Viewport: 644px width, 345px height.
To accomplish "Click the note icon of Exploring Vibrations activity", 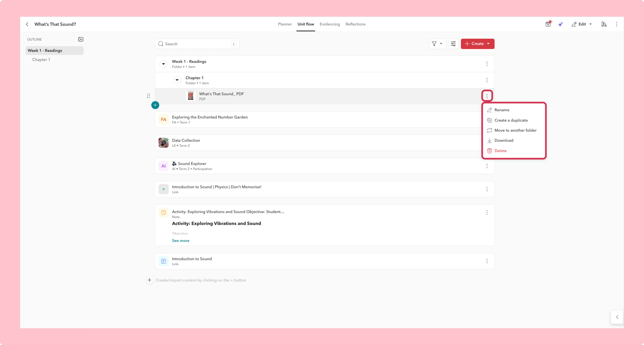I will [x=164, y=212].
